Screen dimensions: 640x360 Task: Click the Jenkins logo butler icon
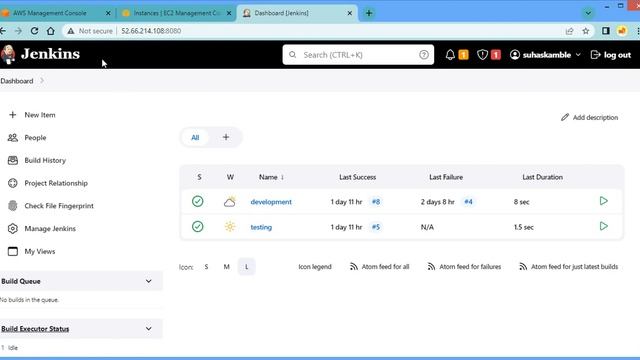[8, 54]
